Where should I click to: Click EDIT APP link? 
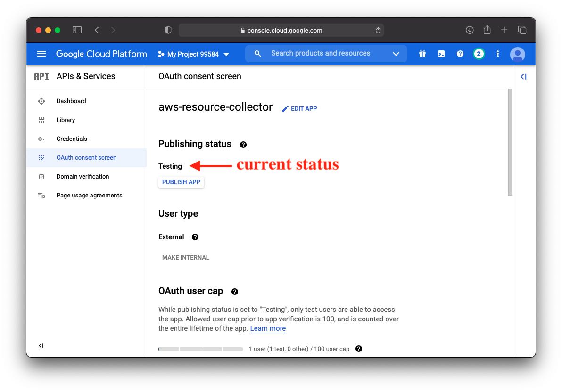(x=299, y=108)
